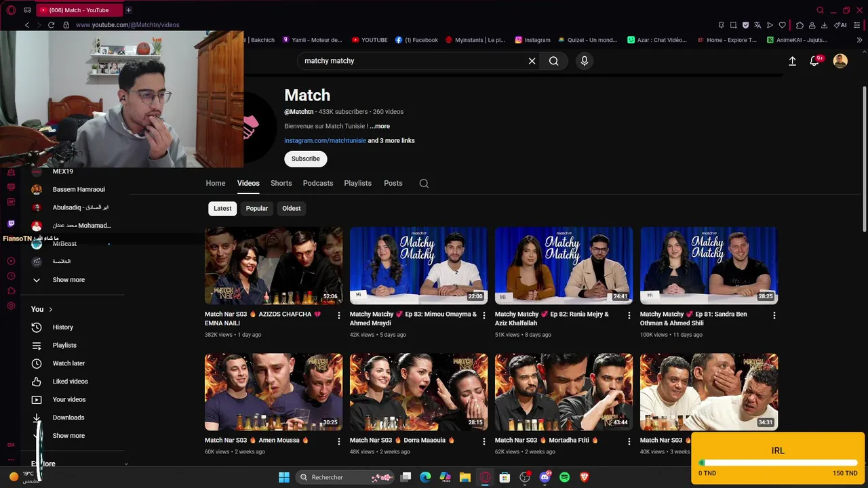Open History in the YouTube sidebar
Screen dimensions: 868x488
[63, 327]
